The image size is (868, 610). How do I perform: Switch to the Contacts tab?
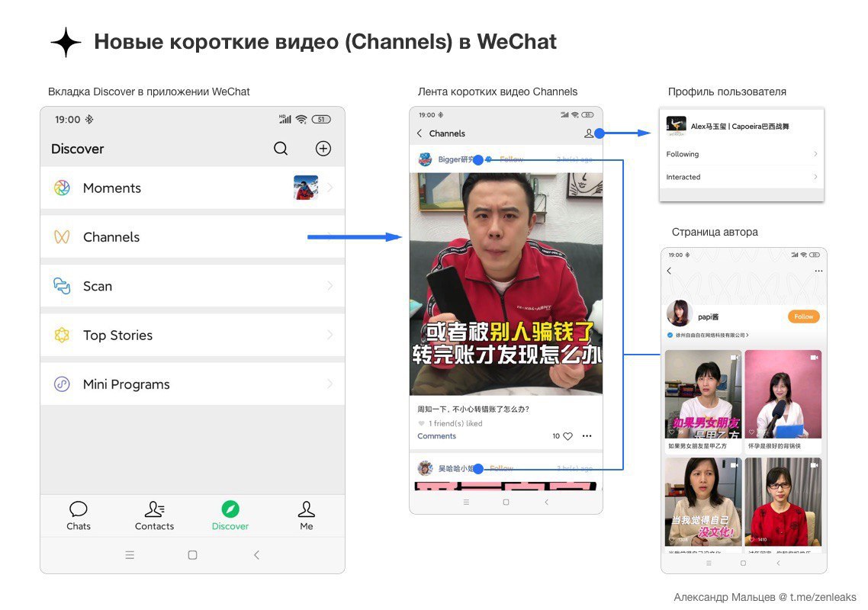coord(154,515)
